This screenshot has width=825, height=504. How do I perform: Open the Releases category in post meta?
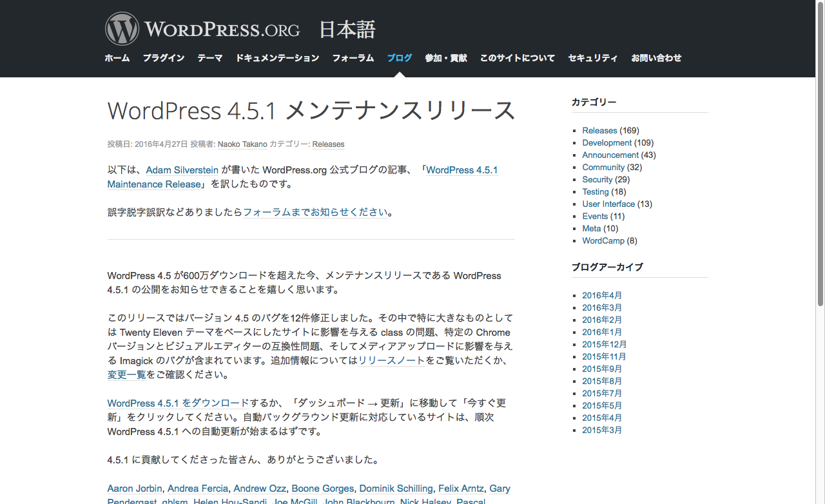coord(329,144)
